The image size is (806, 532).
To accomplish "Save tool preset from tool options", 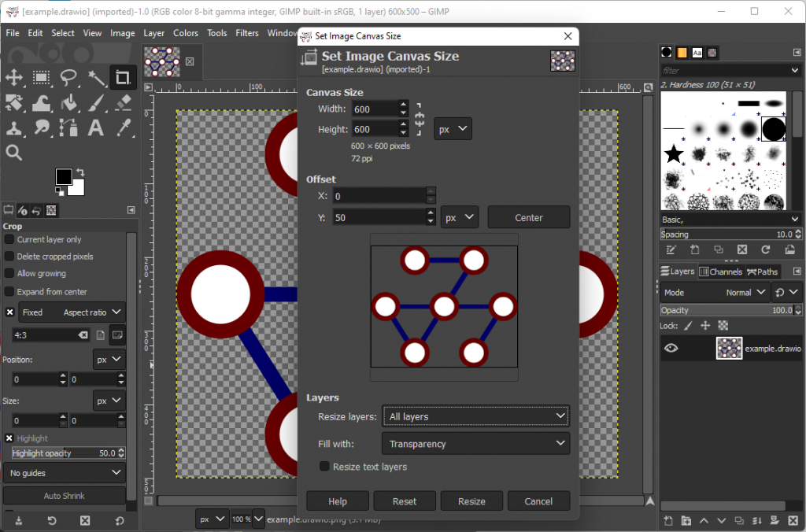I will point(19,521).
